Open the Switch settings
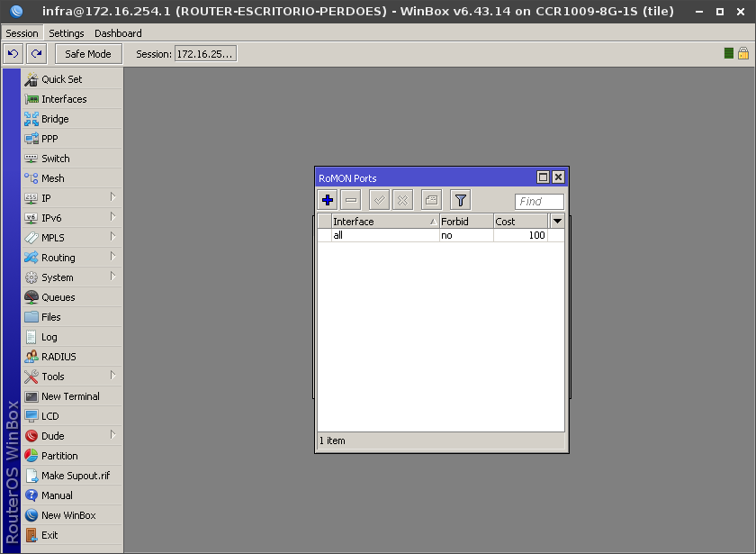 72,159
